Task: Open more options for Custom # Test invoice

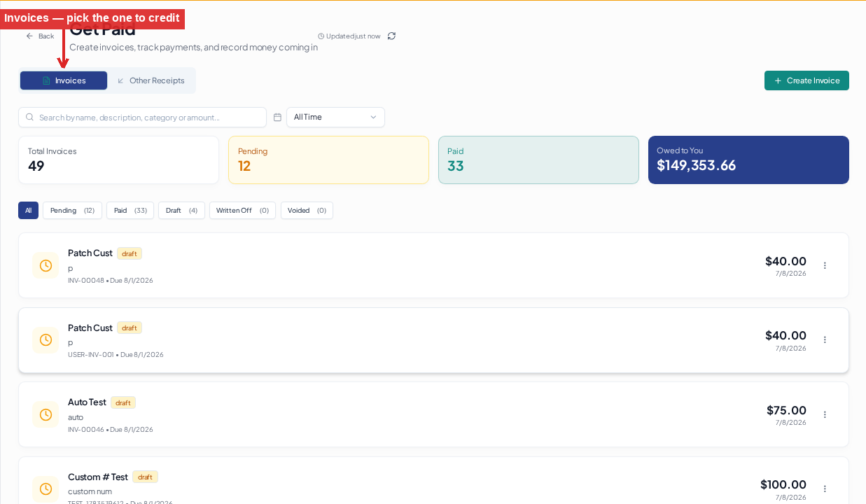Action: pos(825,489)
